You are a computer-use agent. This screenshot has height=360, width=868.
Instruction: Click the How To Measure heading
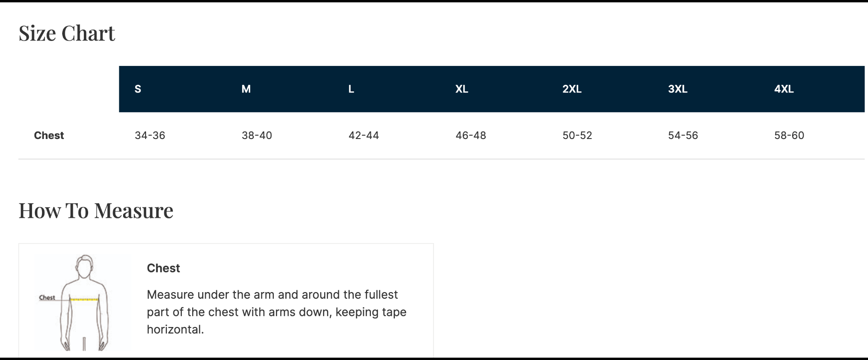[96, 211]
